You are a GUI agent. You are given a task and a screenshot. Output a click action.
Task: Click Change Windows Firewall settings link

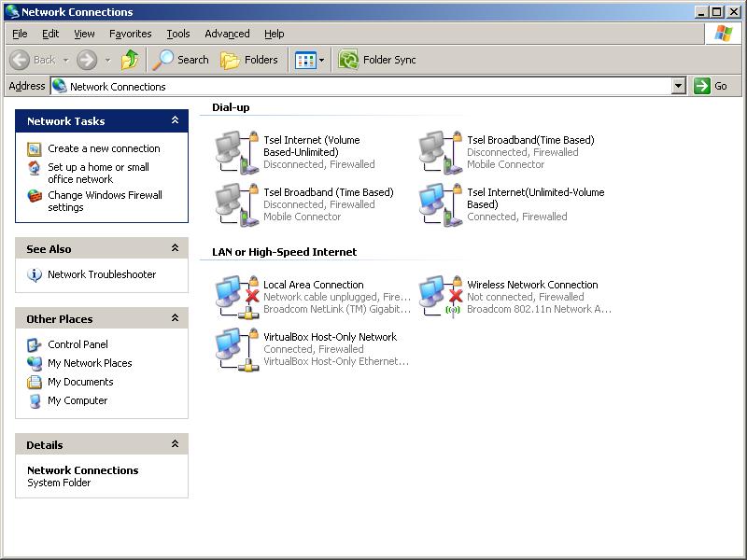tap(105, 201)
